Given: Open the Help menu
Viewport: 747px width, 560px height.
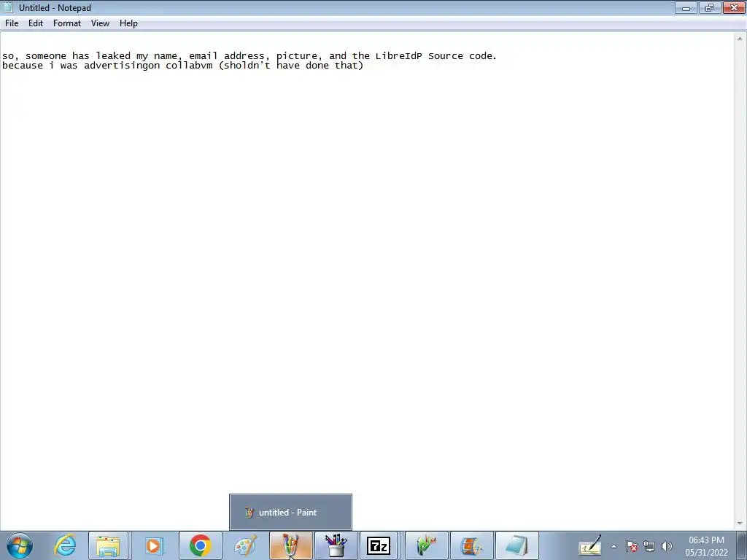Looking at the screenshot, I should point(128,23).
